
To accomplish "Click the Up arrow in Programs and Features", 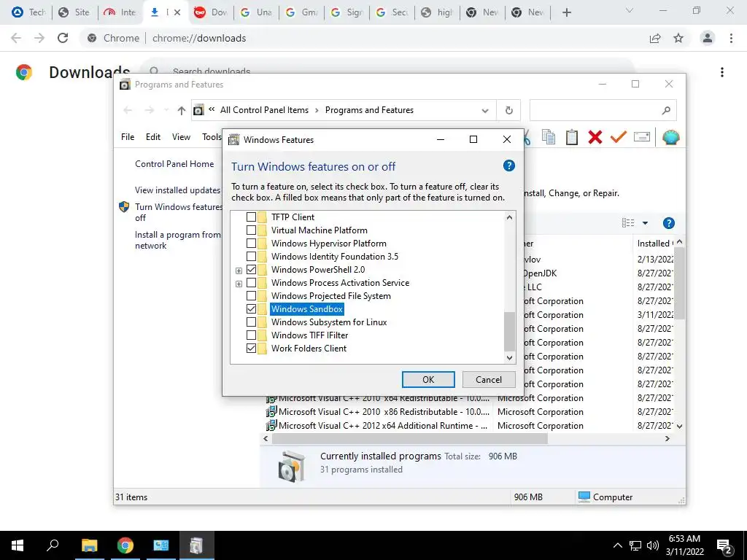I will point(181,111).
